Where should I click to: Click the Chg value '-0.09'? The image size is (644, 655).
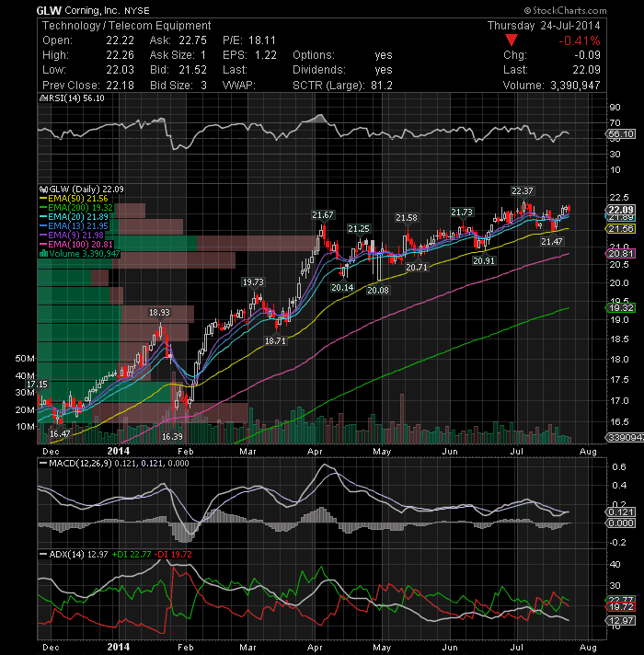[x=587, y=55]
